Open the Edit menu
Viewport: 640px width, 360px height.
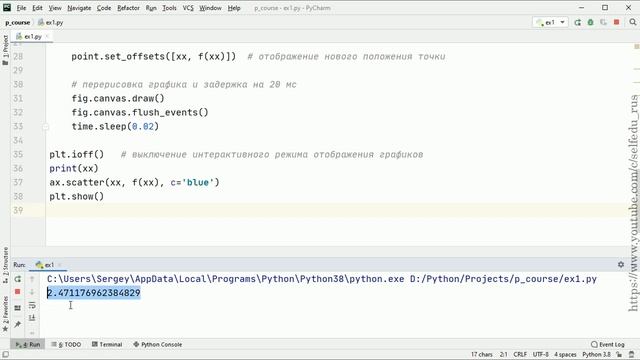[x=37, y=8]
